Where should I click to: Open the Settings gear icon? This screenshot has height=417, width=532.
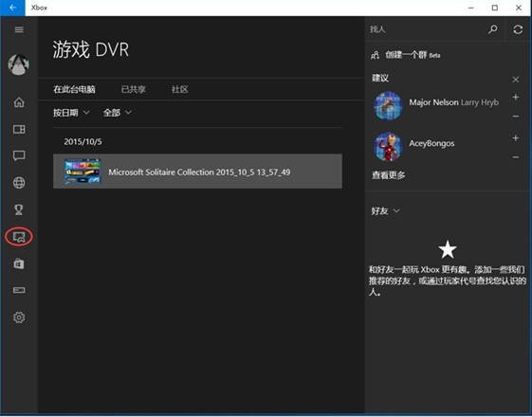coord(19,317)
